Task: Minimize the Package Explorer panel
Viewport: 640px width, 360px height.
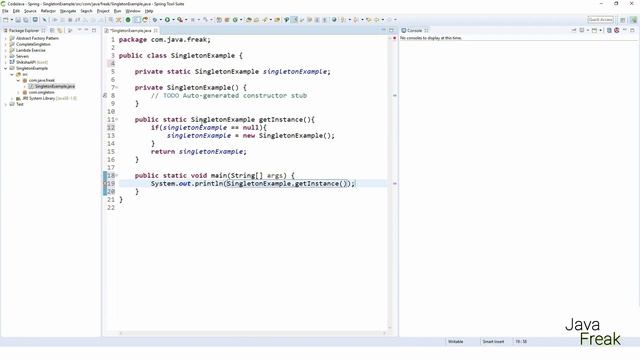Action: click(86, 30)
